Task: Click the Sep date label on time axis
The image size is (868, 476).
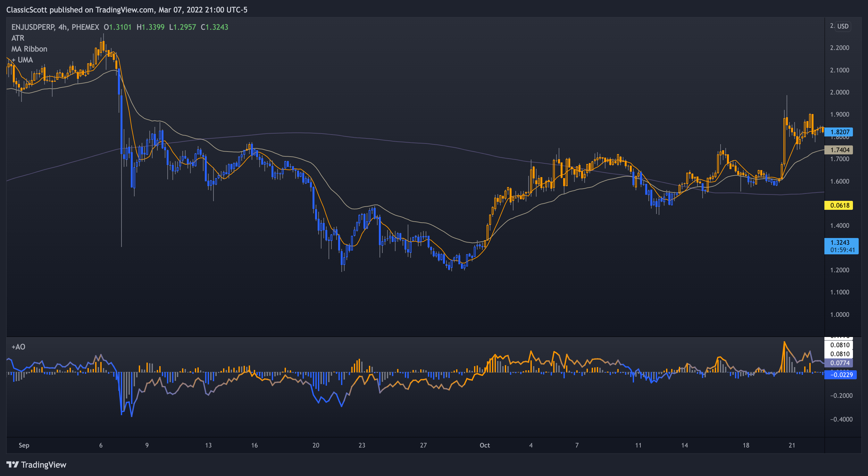Action: (24, 445)
